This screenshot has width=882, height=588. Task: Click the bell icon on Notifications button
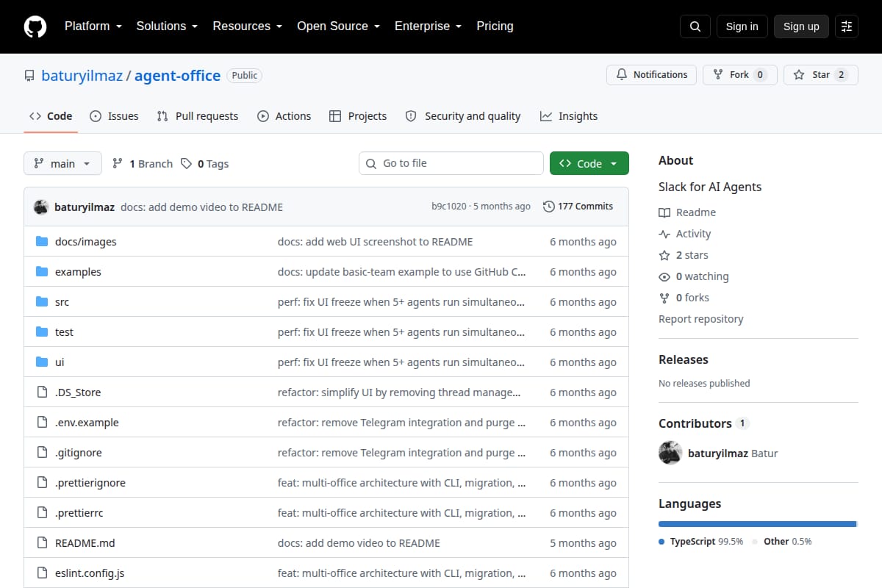pos(622,75)
